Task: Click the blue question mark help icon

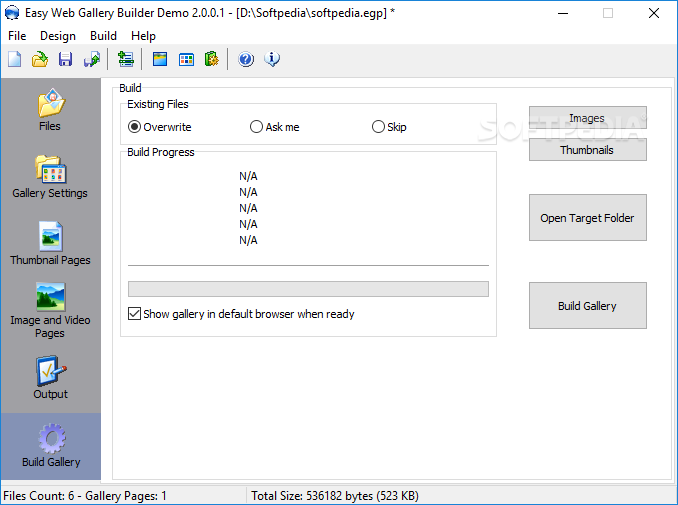Action: pyautogui.click(x=246, y=59)
